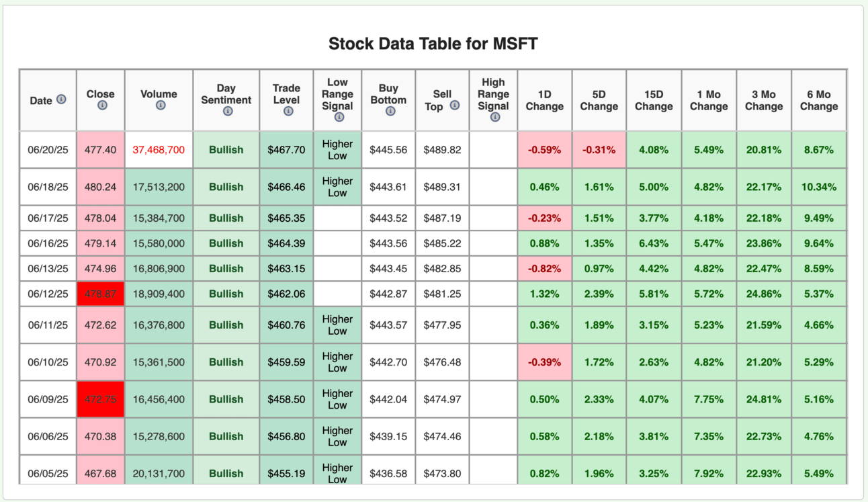Select the 5D Change column header
This screenshot has width=868, height=502.
pyautogui.click(x=599, y=100)
